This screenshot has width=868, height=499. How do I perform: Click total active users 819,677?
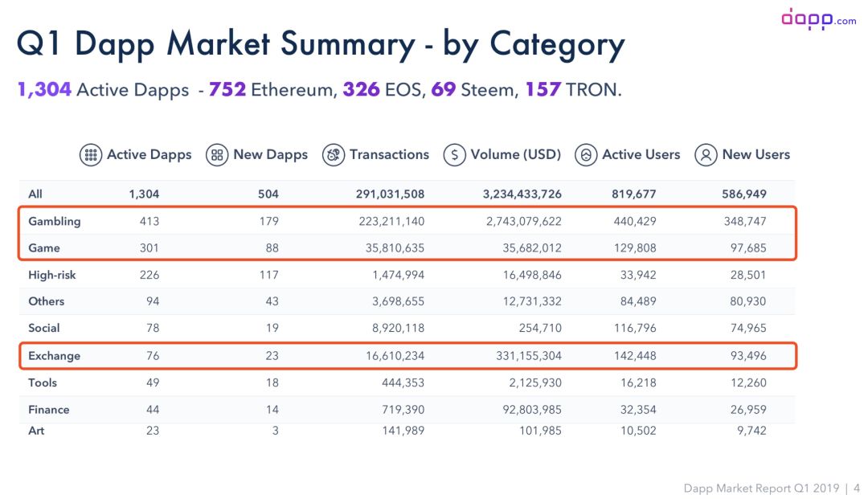click(x=634, y=194)
